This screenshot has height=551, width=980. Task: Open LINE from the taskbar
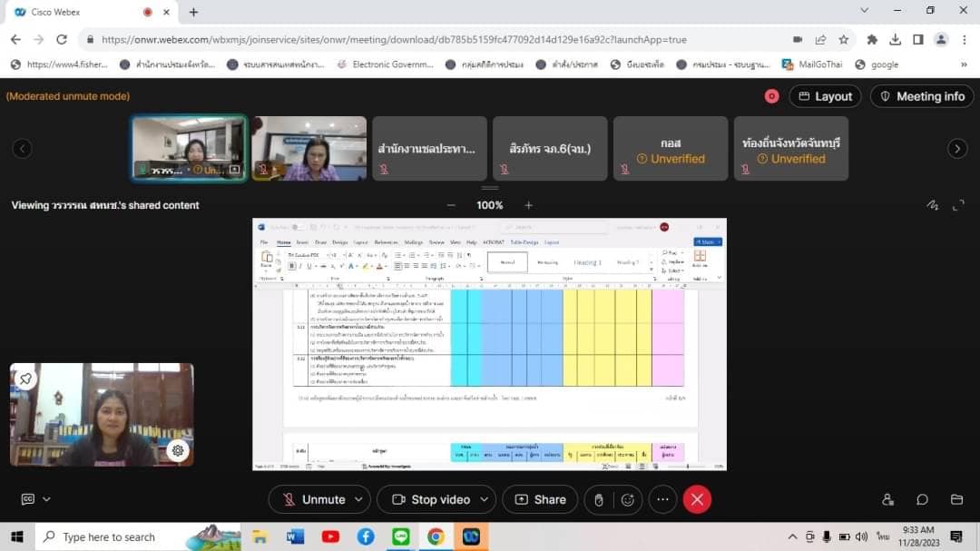pyautogui.click(x=401, y=536)
